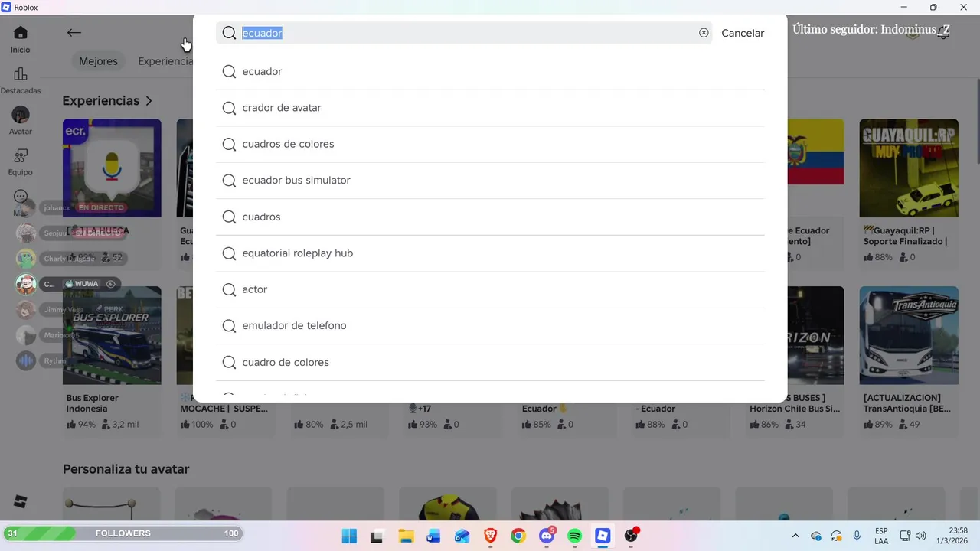Open the unidentified black-and-white taskbar app
The width and height of the screenshot is (980, 551).
377,536
